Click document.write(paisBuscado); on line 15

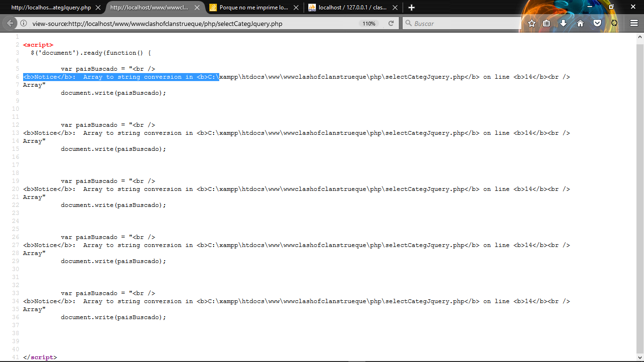pos(114,149)
